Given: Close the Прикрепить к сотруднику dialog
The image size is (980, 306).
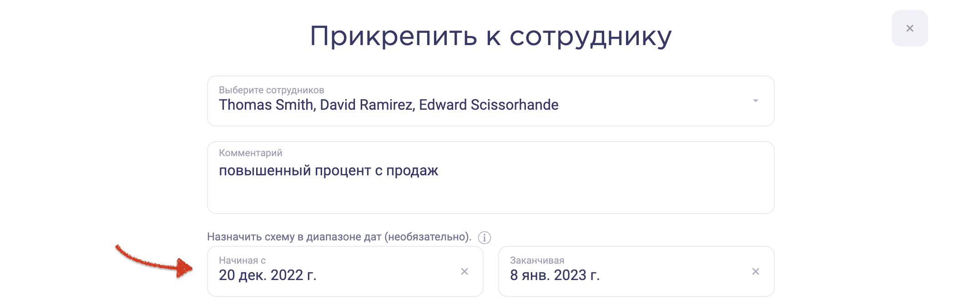Looking at the screenshot, I should tap(909, 28).
